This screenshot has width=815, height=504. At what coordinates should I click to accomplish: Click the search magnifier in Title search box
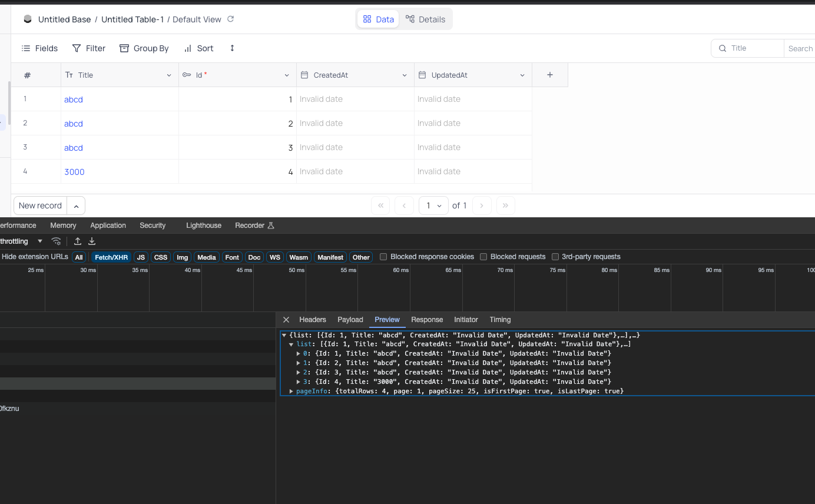[x=722, y=48]
